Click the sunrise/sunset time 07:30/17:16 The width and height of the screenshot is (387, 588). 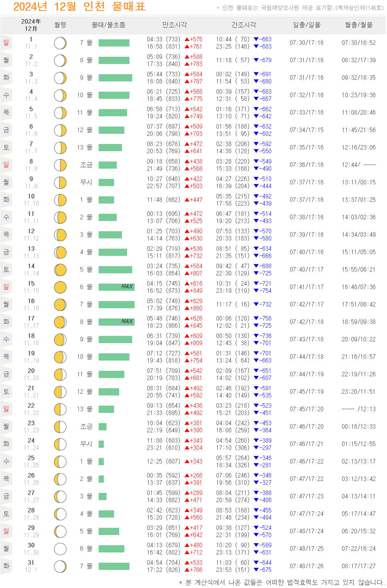click(307, 43)
